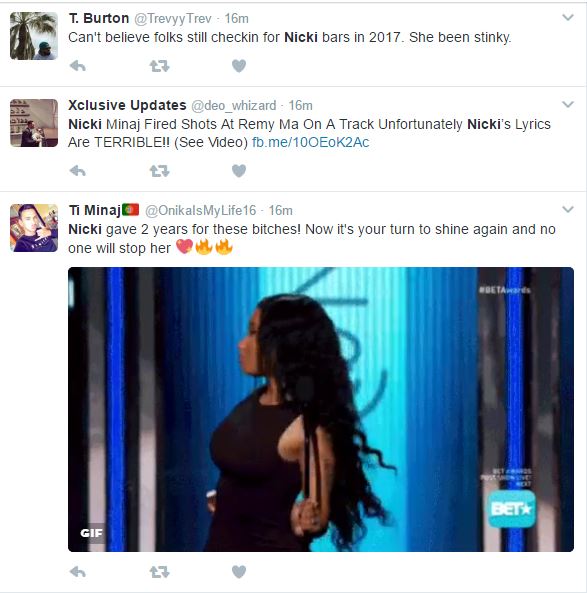Image resolution: width=587 pixels, height=593 pixels.
Task: Open the dropdown arrow on Ti Minaj's tweet
Action: 568,209
